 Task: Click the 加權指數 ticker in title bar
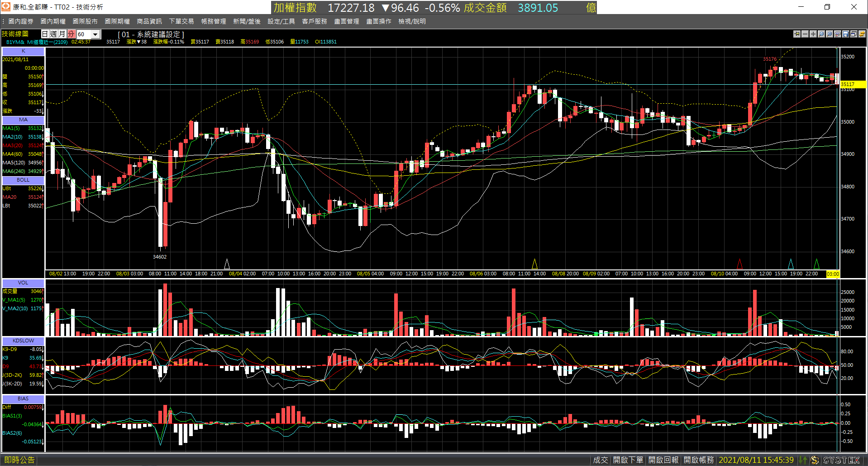295,8
